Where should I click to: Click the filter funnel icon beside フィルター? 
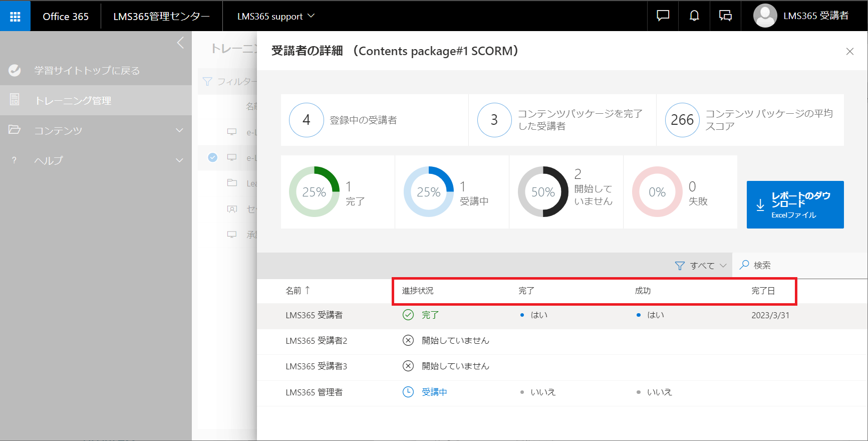coord(207,81)
